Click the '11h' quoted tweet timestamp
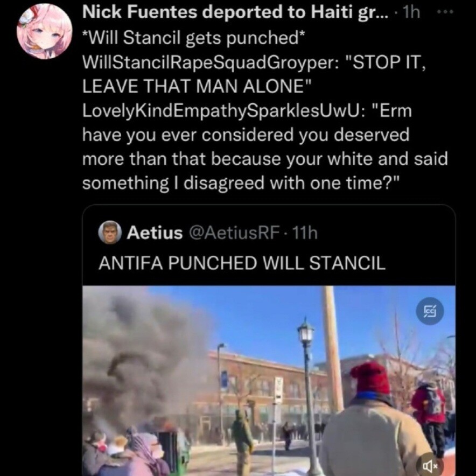 point(305,233)
